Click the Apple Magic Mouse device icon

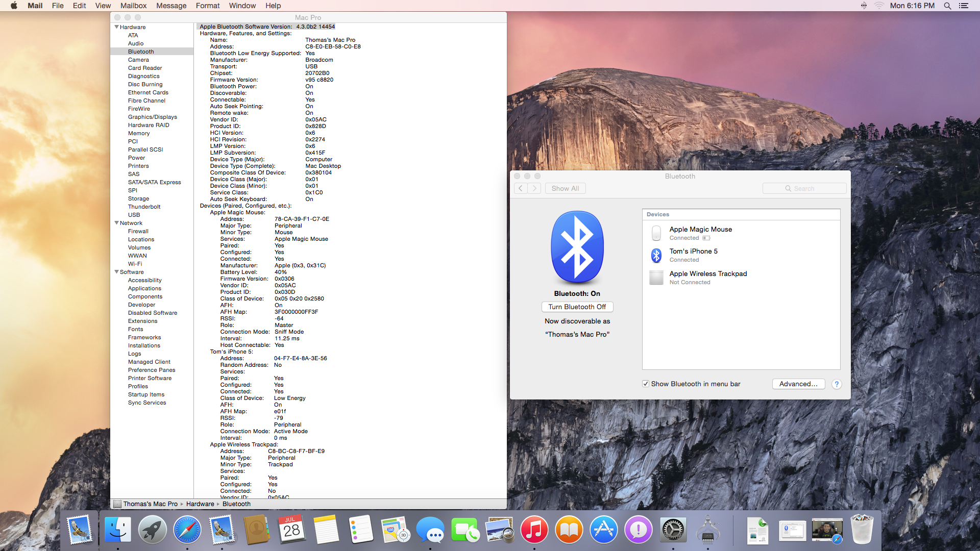(x=656, y=233)
